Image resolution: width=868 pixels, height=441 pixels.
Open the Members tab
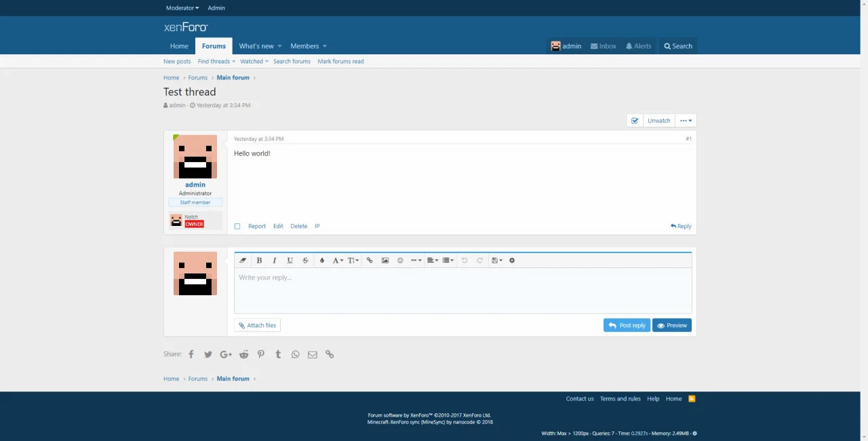click(x=304, y=46)
